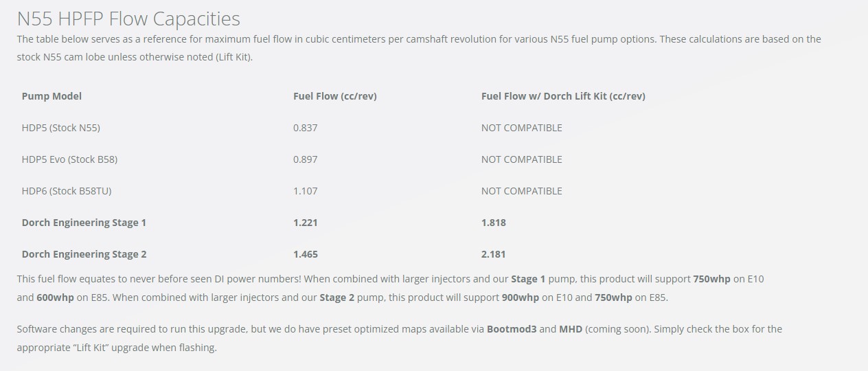Click the bold MHD text
This screenshot has width=868, height=371.
point(571,329)
